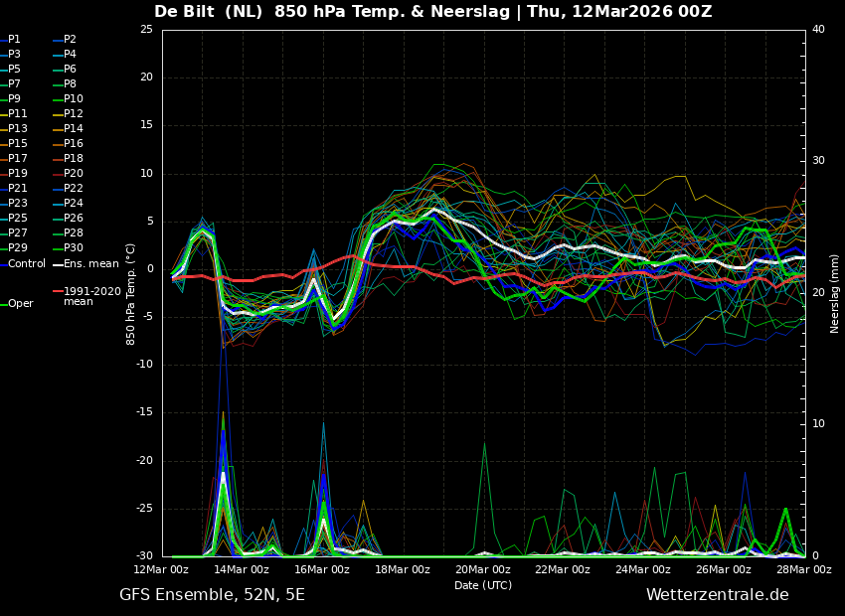Viewport: 845px width, 616px height.
Task: Click the 850 hPa Temp. (°C) axis title
Action: point(131,293)
